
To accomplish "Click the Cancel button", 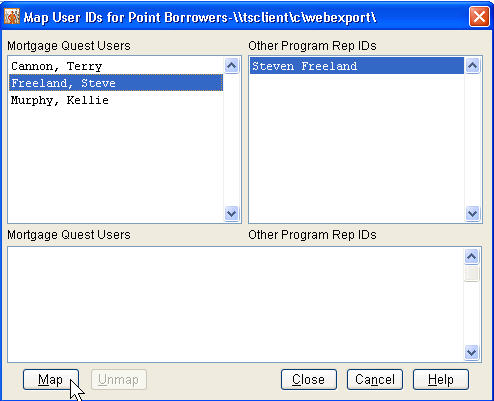I will (x=375, y=379).
